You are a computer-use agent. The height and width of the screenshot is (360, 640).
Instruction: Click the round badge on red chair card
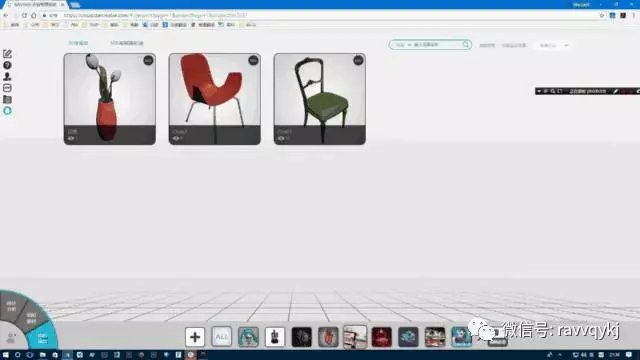(x=253, y=60)
